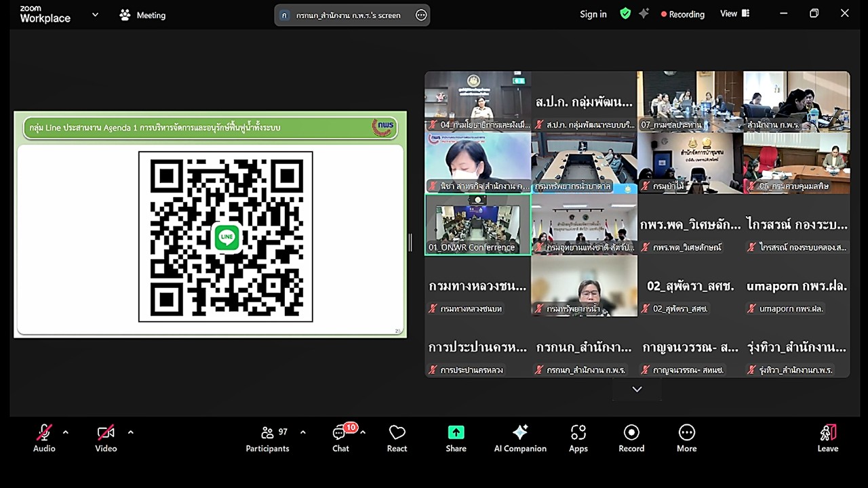Open View layout menu
The height and width of the screenshot is (488, 868).
point(734,14)
